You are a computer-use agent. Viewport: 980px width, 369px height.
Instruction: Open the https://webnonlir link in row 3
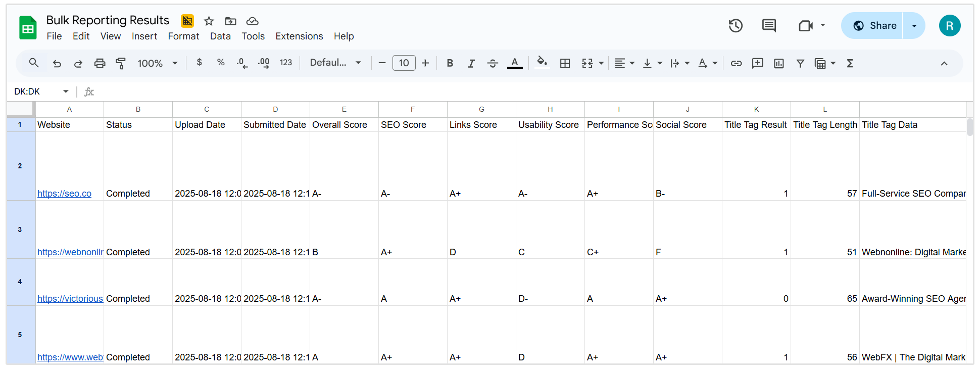[x=70, y=252]
